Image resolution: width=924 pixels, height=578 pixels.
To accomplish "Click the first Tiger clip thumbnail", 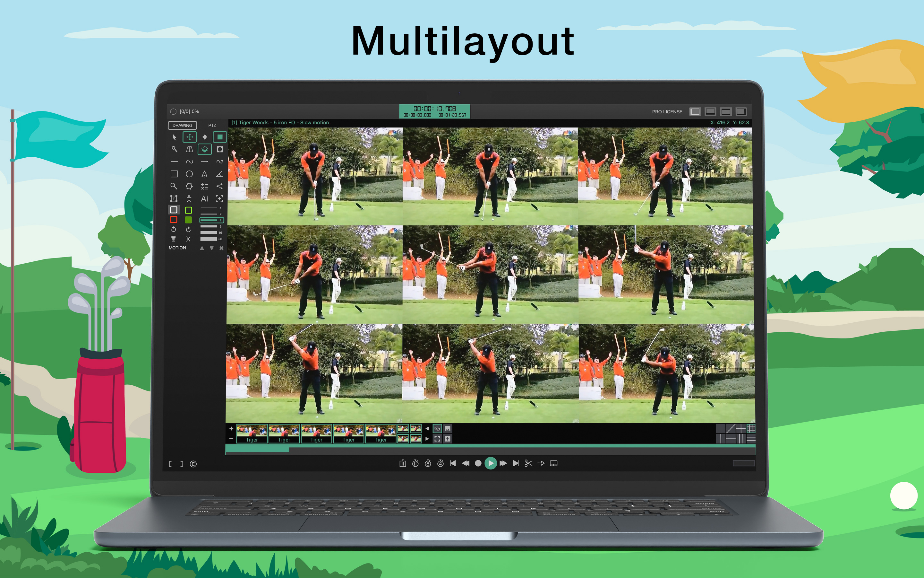I will (x=252, y=433).
